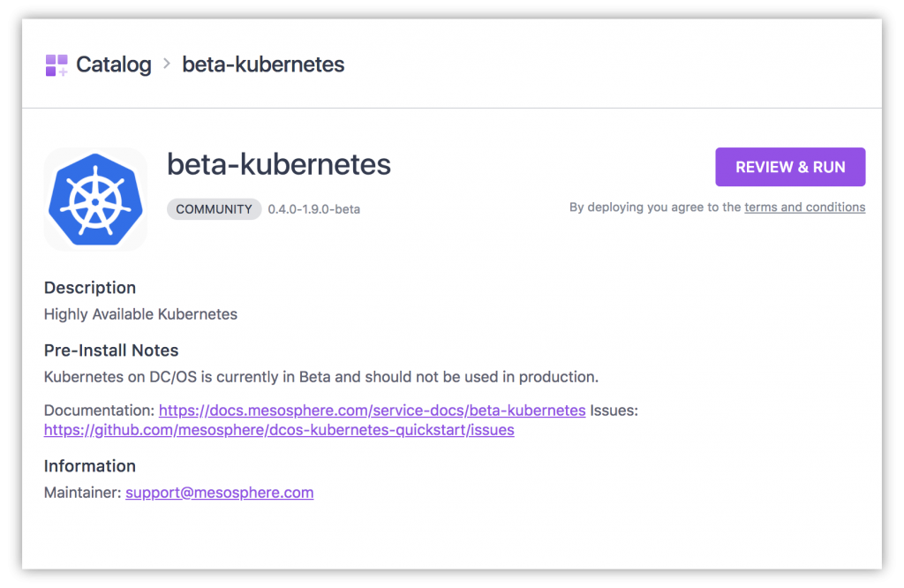This screenshot has width=904, height=588.
Task: Open the docs.mesosphere.com beta-kubernetes documentation link
Action: 372,411
